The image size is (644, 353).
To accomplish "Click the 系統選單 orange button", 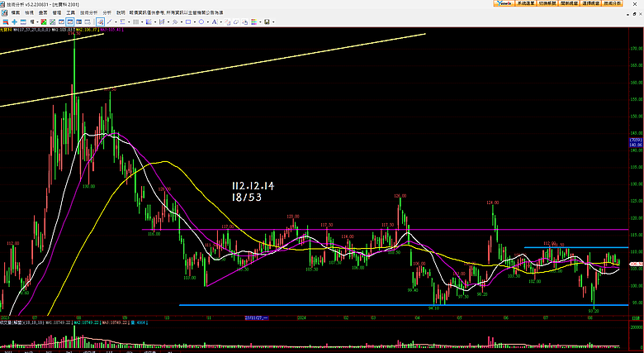I will 525,3.
